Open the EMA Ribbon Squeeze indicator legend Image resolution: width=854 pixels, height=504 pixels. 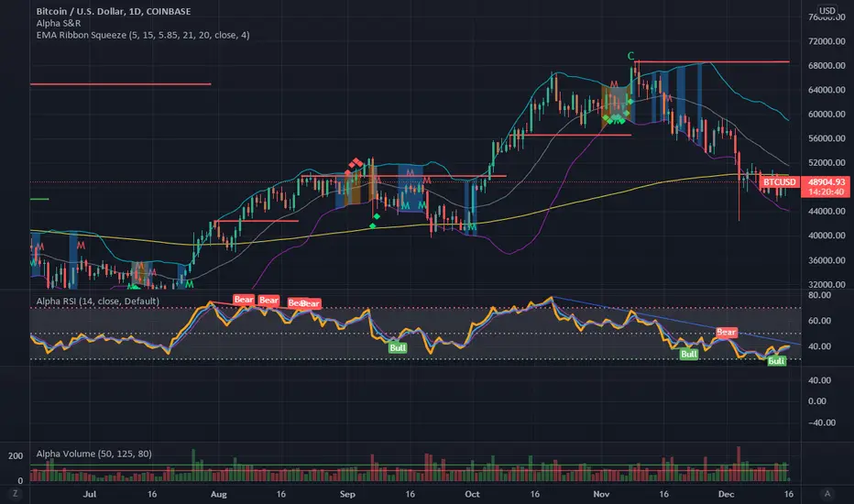(143, 35)
